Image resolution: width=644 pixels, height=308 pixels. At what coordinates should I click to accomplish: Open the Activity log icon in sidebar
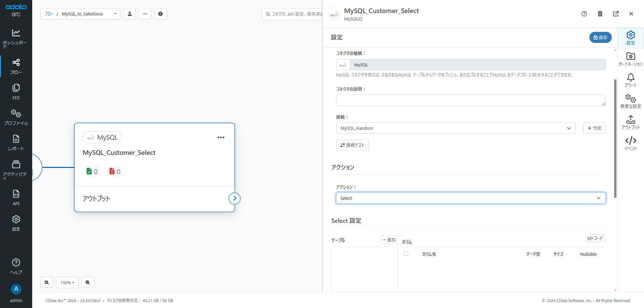(16, 164)
